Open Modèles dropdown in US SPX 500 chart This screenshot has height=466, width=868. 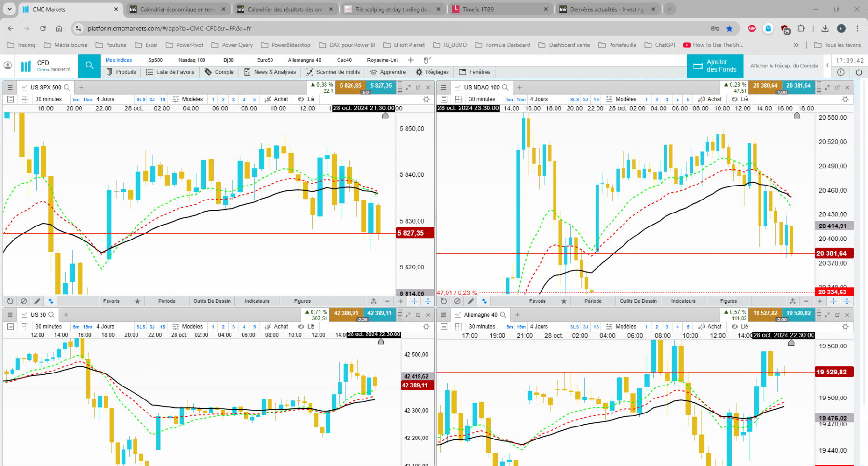tap(188, 99)
